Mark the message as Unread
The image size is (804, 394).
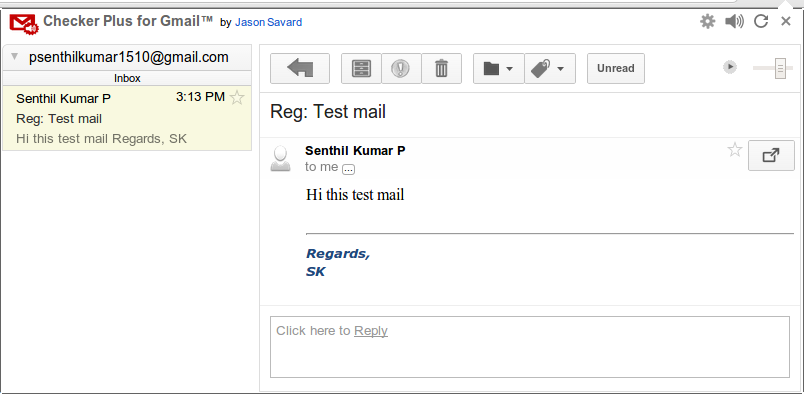(616, 68)
